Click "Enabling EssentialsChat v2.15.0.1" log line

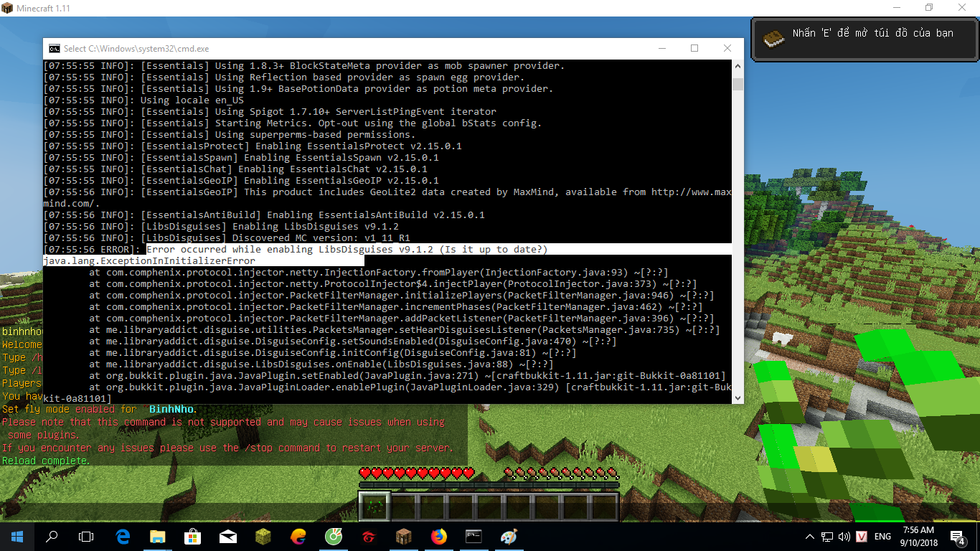[235, 169]
